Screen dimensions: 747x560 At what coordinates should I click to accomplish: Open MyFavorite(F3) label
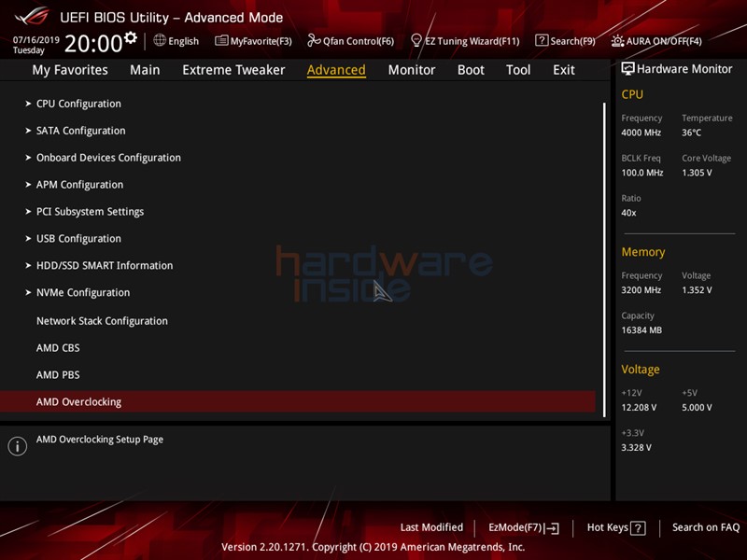coord(261,41)
